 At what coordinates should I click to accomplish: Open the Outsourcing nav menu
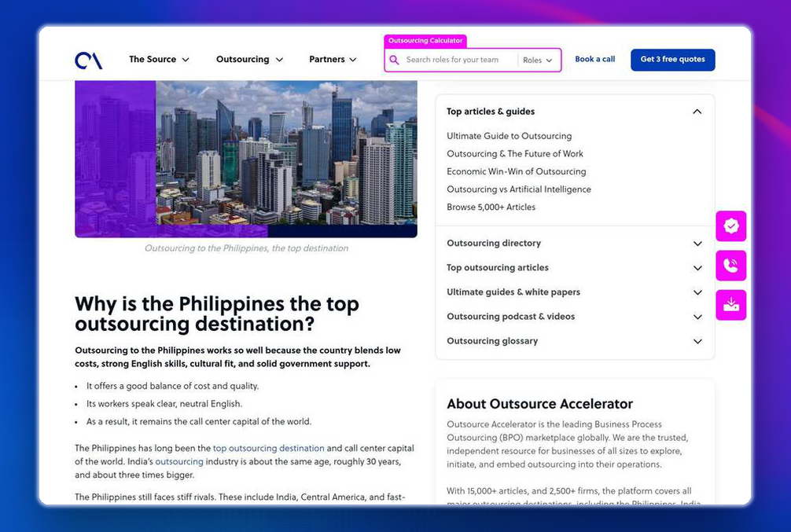click(x=249, y=60)
